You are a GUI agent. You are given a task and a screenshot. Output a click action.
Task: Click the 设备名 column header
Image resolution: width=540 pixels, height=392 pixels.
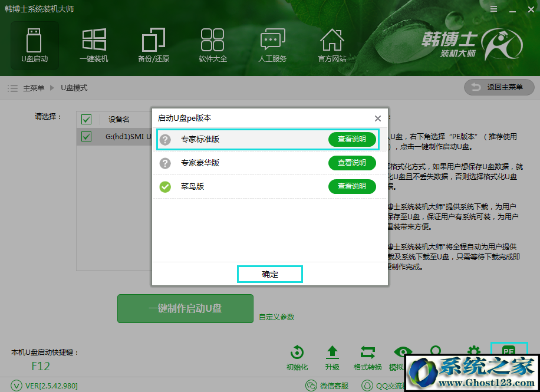point(119,120)
